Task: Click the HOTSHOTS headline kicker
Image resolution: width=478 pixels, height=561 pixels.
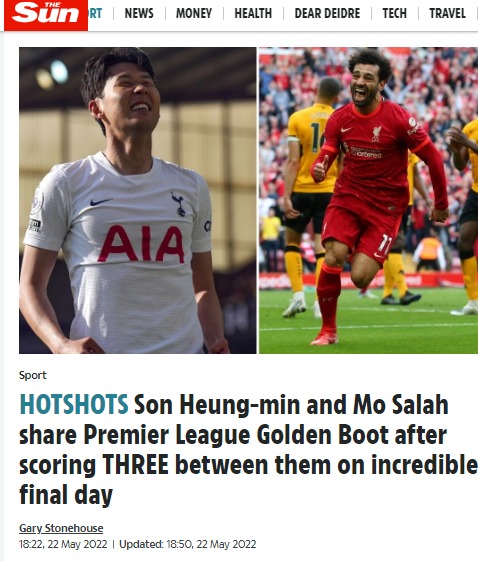Action: tap(74, 404)
